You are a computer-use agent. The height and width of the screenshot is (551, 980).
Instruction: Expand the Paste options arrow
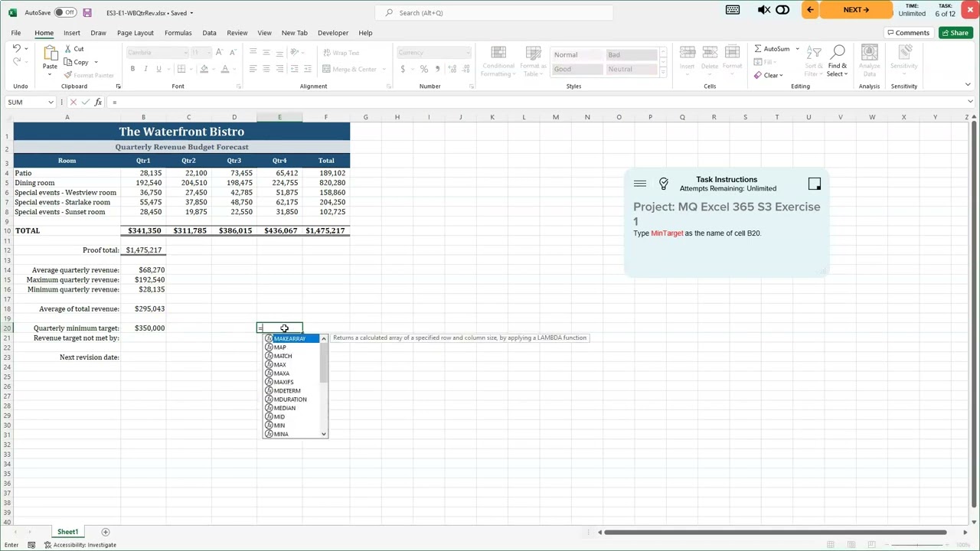(50, 75)
